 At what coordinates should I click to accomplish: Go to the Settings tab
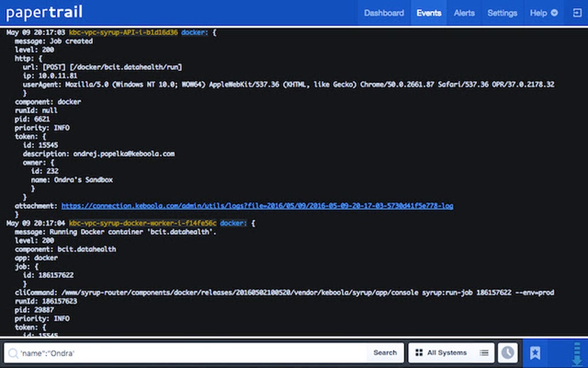tap(502, 13)
